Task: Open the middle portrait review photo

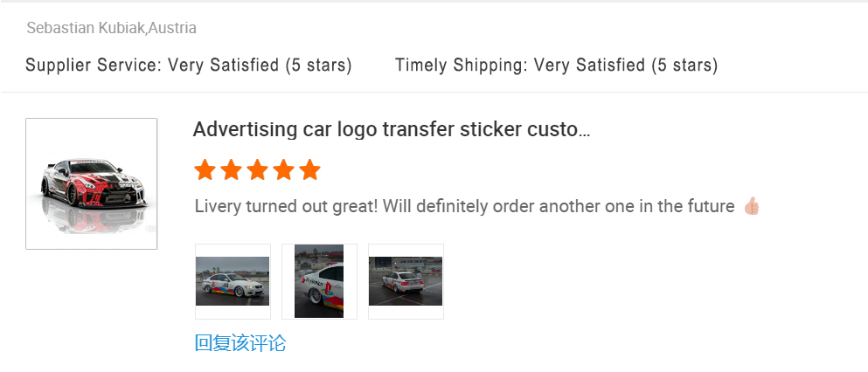Action: point(319,281)
